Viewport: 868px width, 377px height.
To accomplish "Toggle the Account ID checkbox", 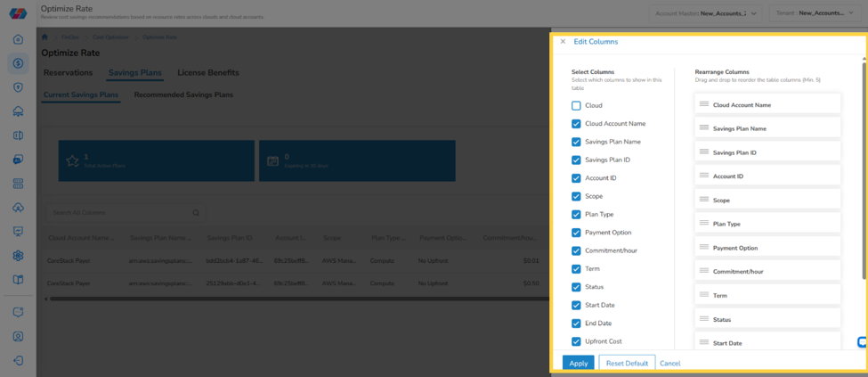I will (576, 178).
